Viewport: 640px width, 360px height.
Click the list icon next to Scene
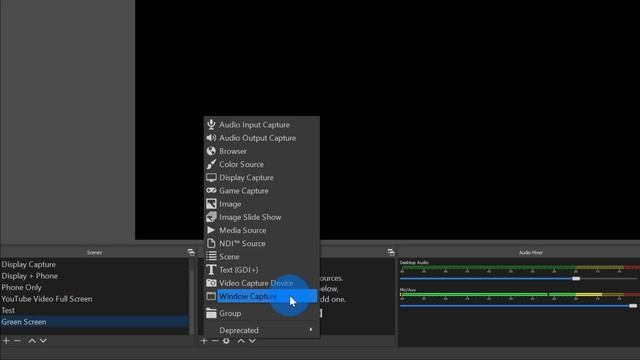click(211, 256)
